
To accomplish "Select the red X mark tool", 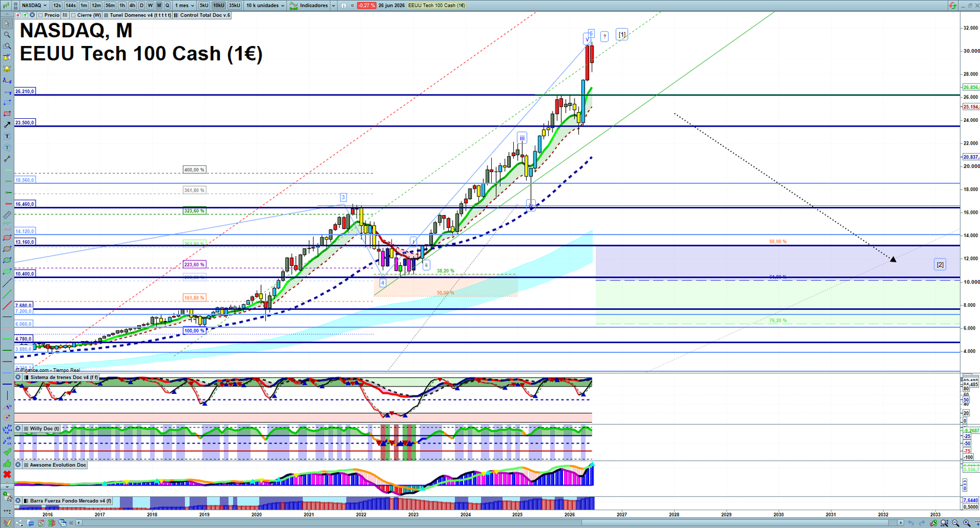I will pos(7,474).
